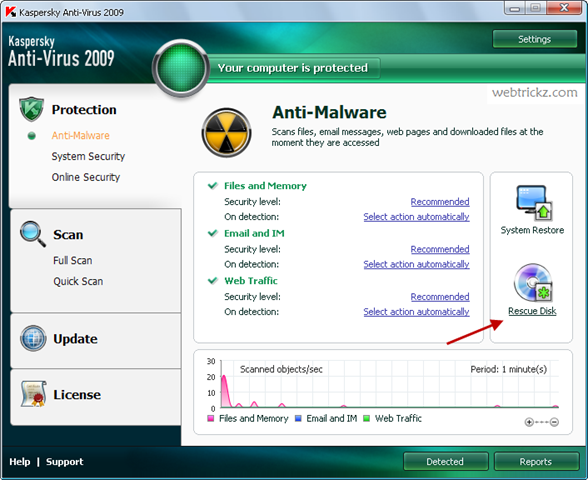Click the zoom in plus graph icon
588x480 pixels.
[x=529, y=422]
